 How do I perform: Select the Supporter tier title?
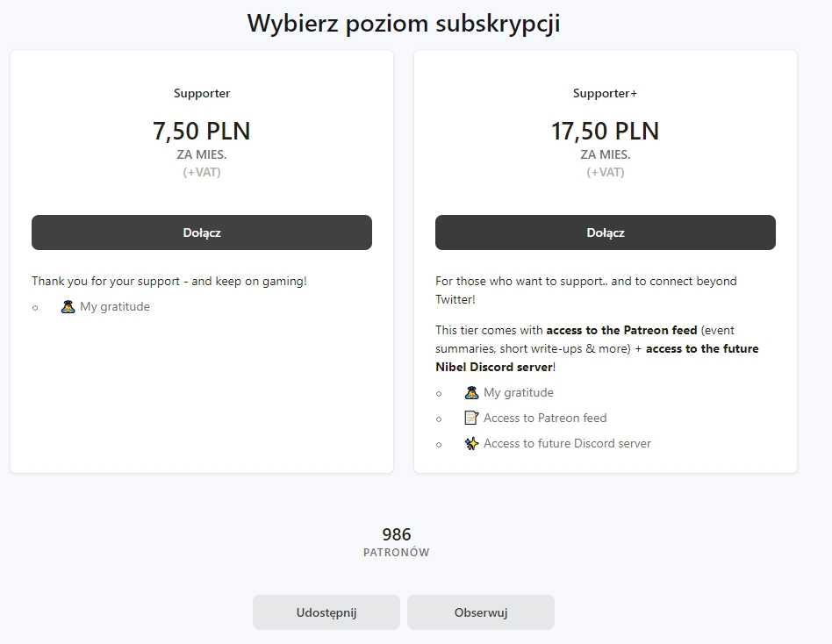202,93
